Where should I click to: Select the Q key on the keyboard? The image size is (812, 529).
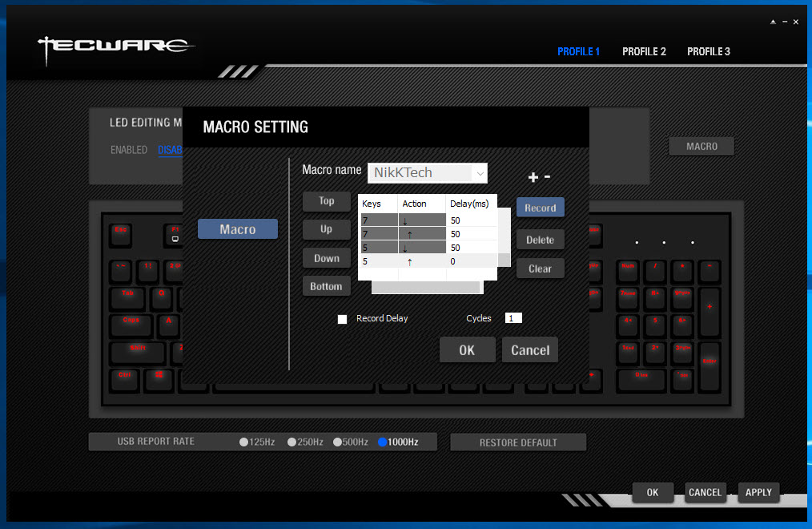pyautogui.click(x=161, y=299)
